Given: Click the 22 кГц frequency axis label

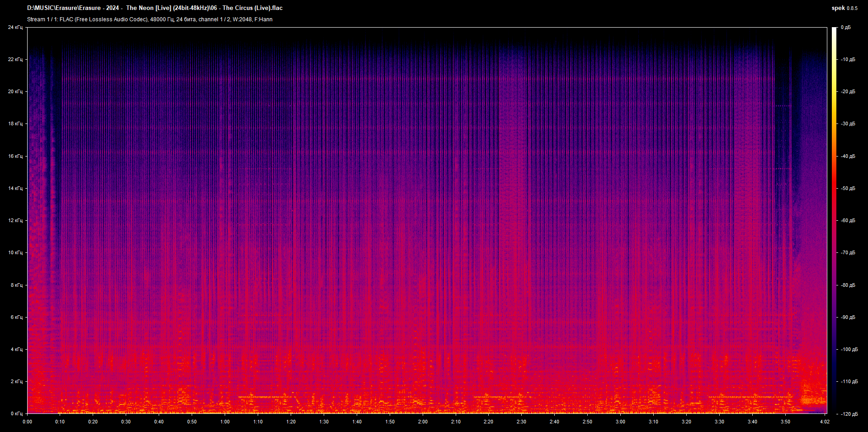Looking at the screenshot, I should [15, 60].
